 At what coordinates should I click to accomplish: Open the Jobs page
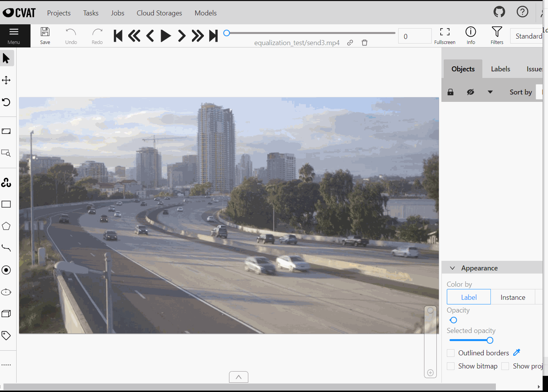(x=117, y=13)
